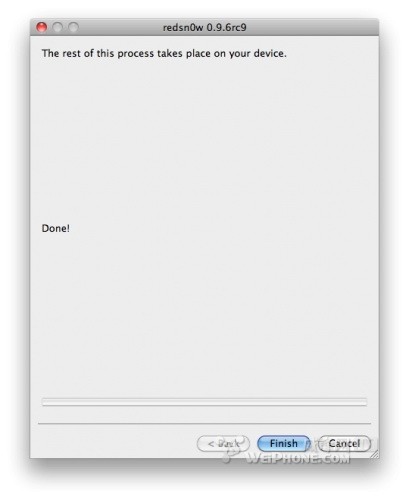This screenshot has width=409, height=500.
Task: Click the greyed-out zoom traffic-light button
Action: (x=73, y=27)
